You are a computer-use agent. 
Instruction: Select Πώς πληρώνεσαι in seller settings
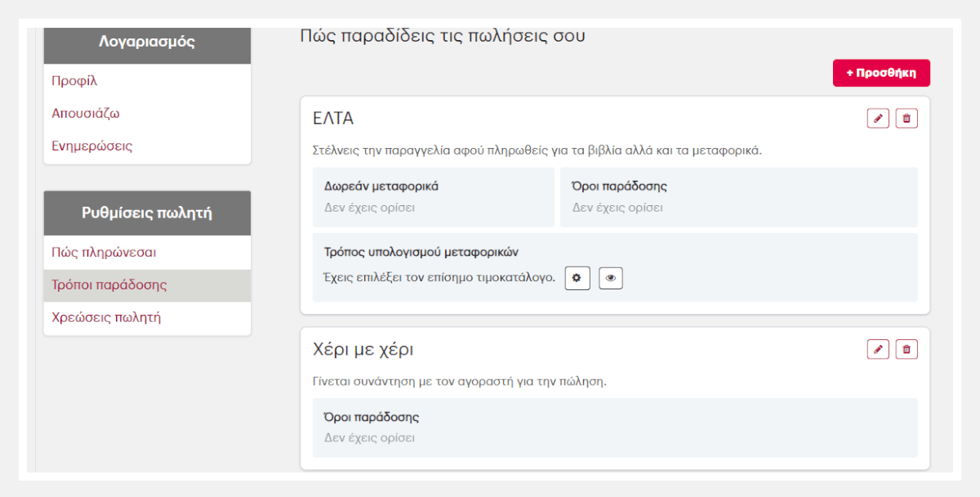point(147,253)
